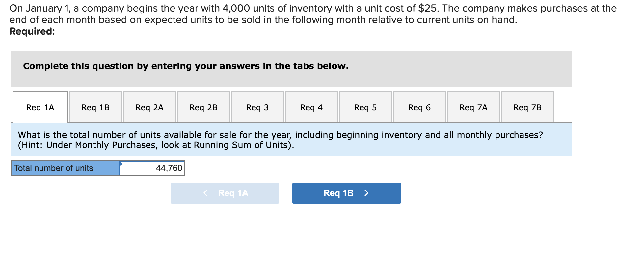Select the Req 7B tab
The width and height of the screenshot is (644, 254).
527,107
